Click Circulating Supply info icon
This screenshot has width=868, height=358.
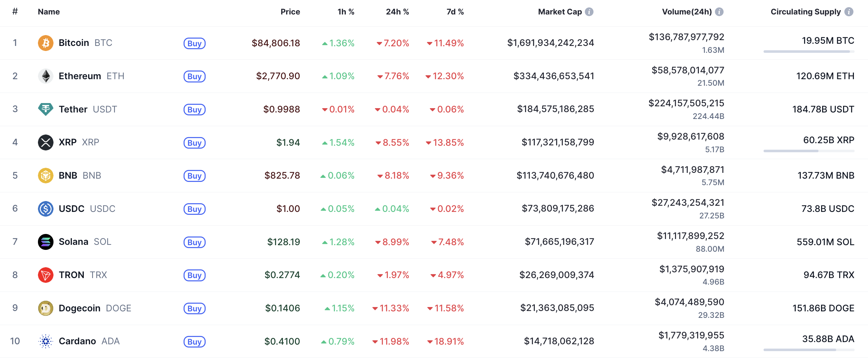[849, 12]
